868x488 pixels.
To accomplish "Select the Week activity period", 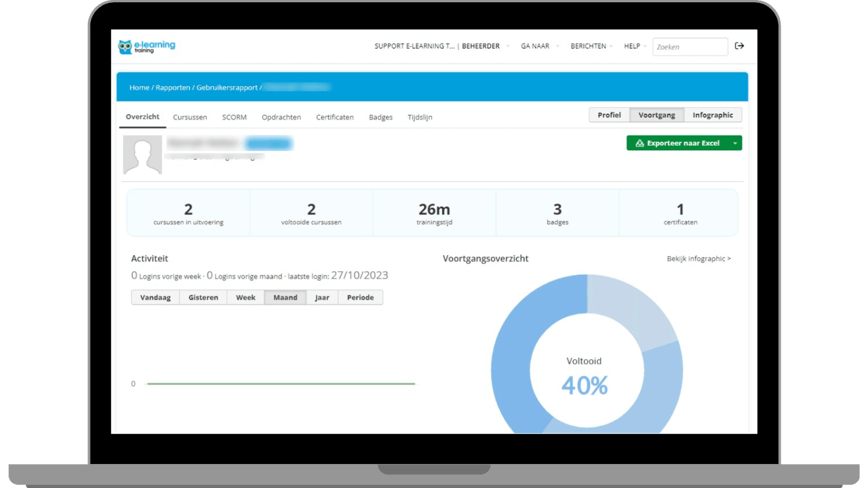I will point(245,298).
